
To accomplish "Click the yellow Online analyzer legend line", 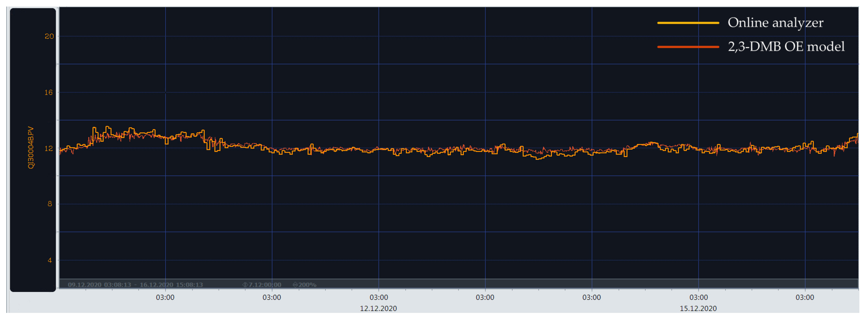I will [x=688, y=23].
